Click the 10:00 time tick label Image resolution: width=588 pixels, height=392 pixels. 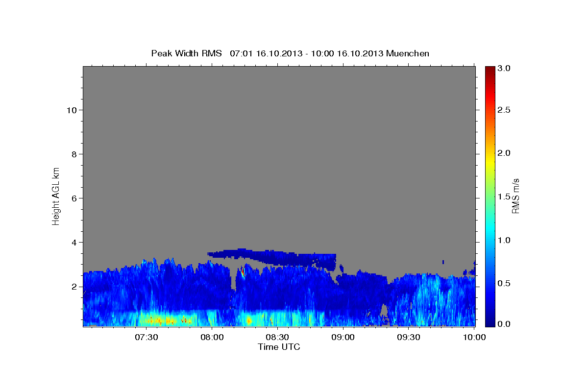coord(474,338)
